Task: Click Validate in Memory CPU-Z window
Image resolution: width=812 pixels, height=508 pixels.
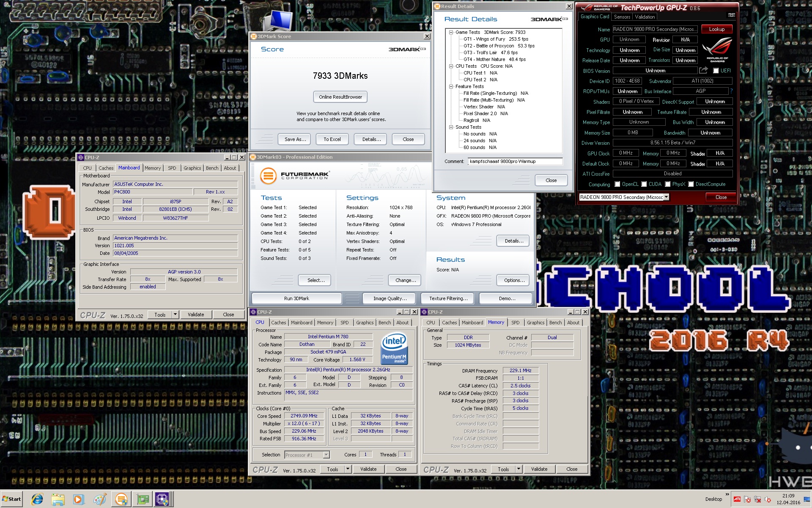Action: coord(539,469)
